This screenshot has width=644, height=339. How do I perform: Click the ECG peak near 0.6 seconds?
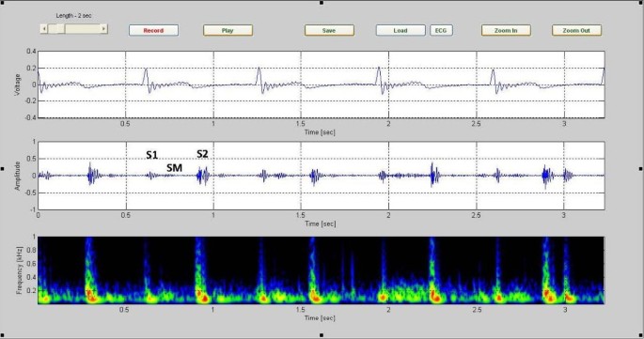coord(146,76)
